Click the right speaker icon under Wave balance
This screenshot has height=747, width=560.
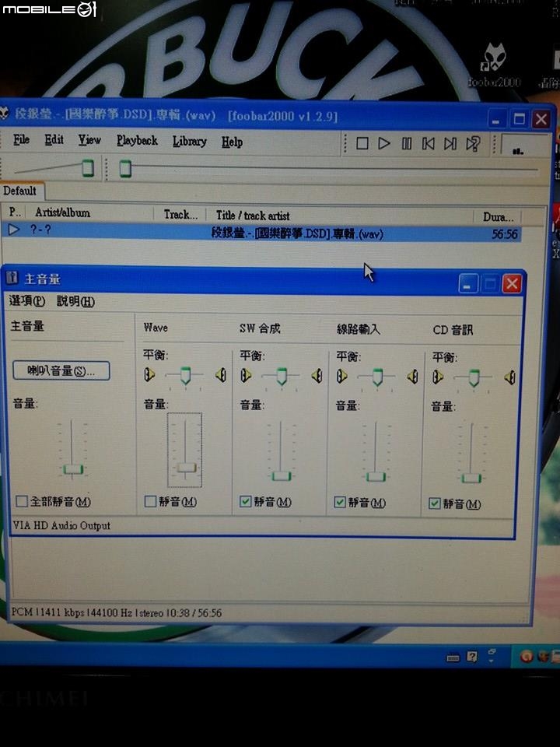pos(220,375)
